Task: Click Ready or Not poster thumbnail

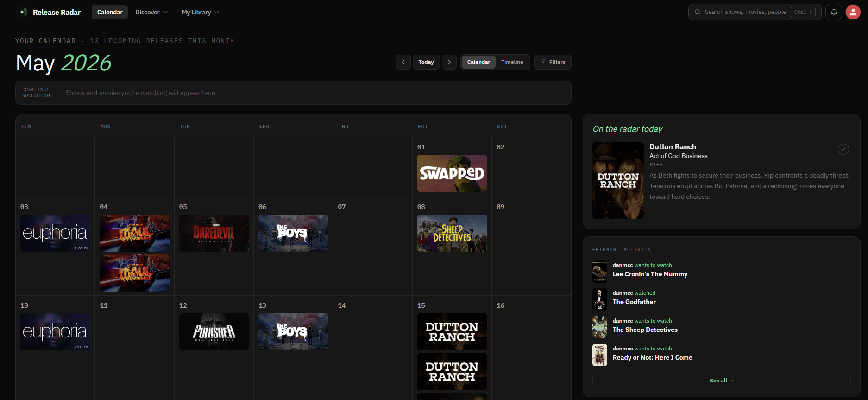Action: pos(600,355)
